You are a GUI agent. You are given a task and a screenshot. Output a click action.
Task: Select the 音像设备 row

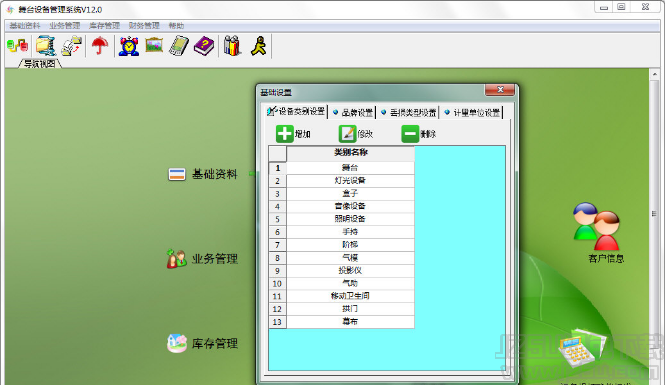coord(350,206)
